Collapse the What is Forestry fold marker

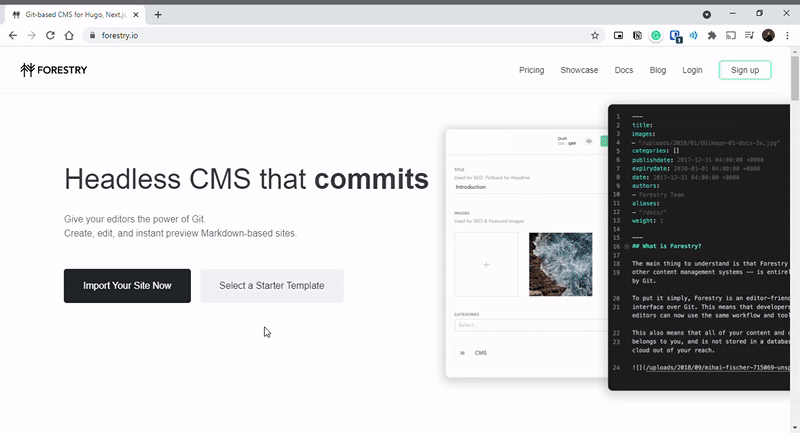tap(627, 246)
